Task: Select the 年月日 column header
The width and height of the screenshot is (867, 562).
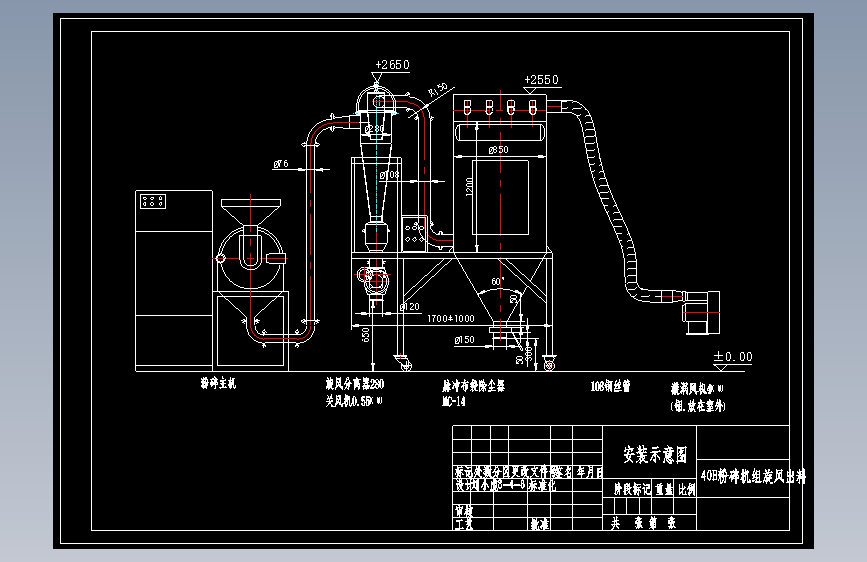Action: 589,472
